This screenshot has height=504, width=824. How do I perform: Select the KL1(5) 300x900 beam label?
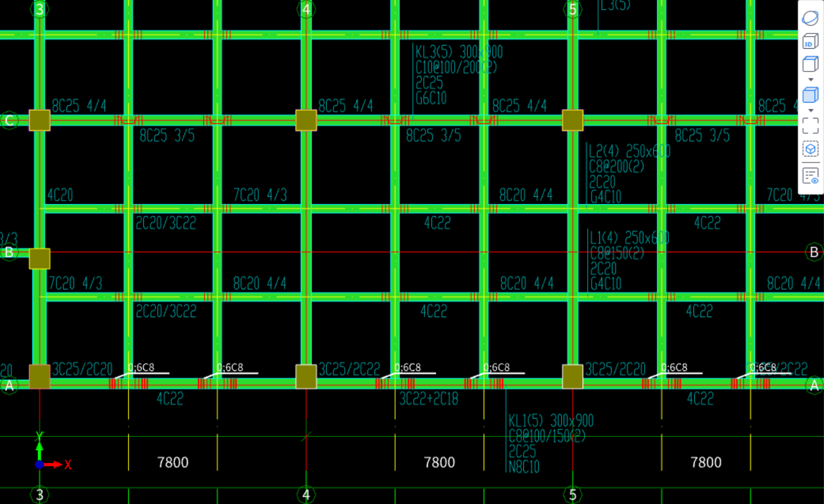click(x=551, y=421)
